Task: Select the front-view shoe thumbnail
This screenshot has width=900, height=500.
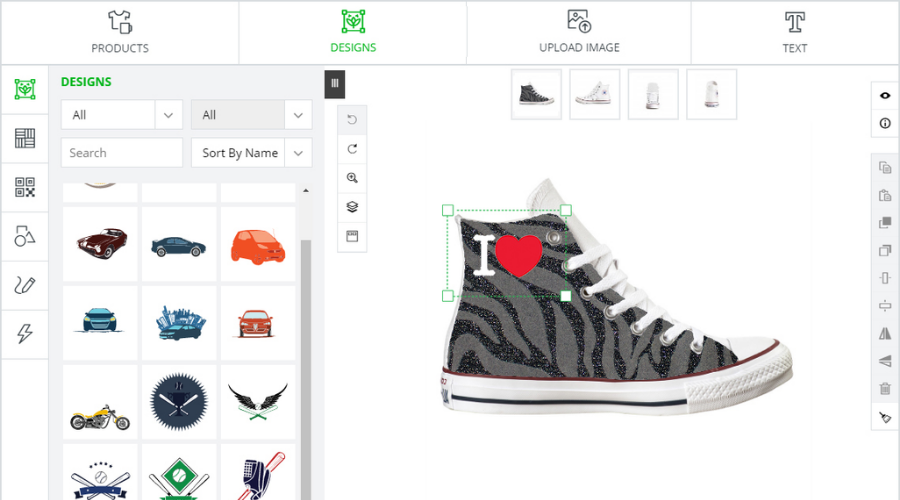Action: (653, 95)
